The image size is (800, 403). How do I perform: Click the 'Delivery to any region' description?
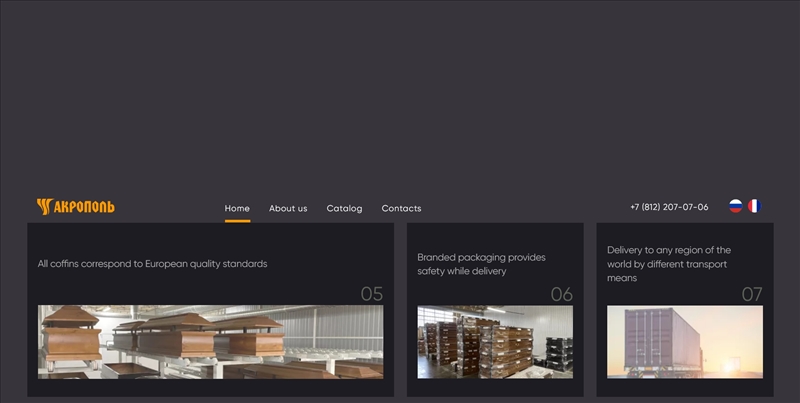pos(669,264)
